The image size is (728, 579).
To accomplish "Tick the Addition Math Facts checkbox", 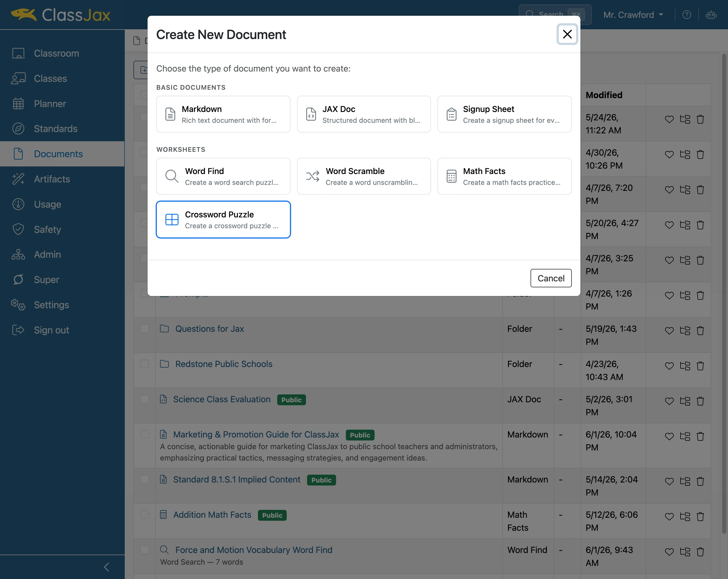I will tap(145, 514).
